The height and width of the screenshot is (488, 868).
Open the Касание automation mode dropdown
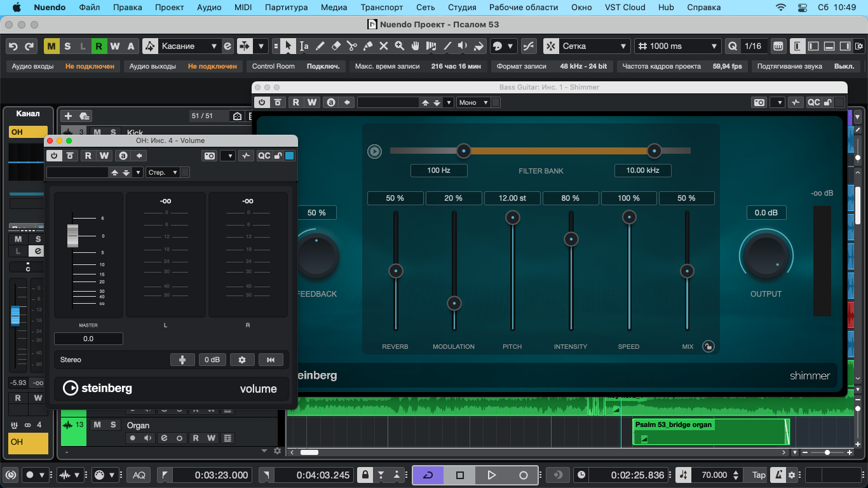point(189,46)
